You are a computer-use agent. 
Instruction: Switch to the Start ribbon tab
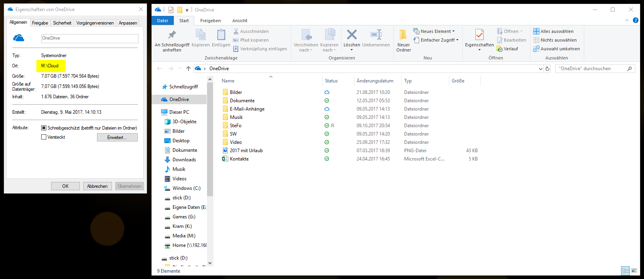tap(184, 21)
